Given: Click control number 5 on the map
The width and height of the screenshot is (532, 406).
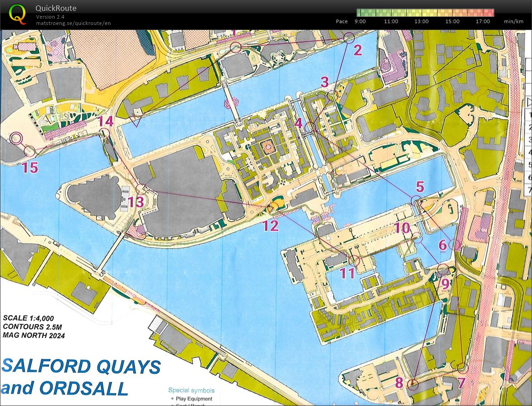Looking at the screenshot, I should 420,187.
